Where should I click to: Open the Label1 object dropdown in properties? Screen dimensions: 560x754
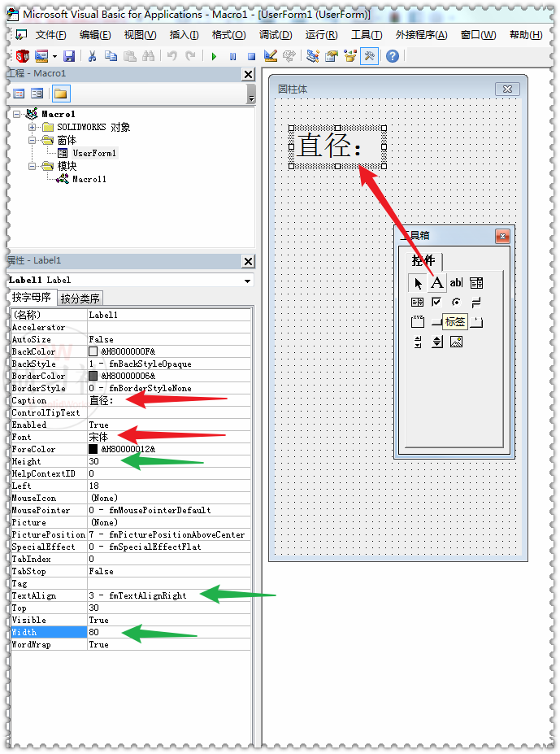pyautogui.click(x=247, y=281)
